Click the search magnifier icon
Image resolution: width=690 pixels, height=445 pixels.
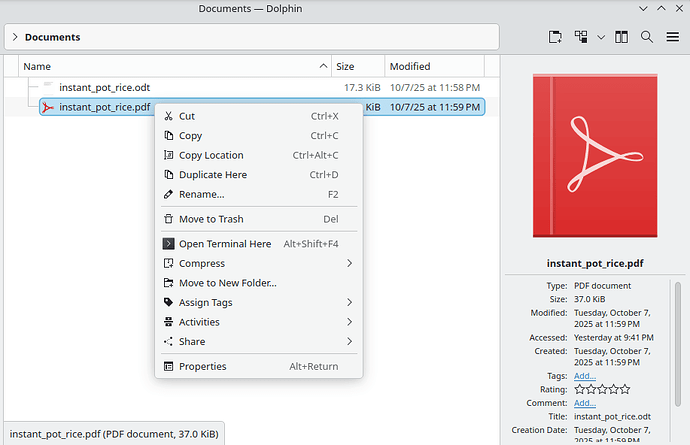click(x=647, y=37)
